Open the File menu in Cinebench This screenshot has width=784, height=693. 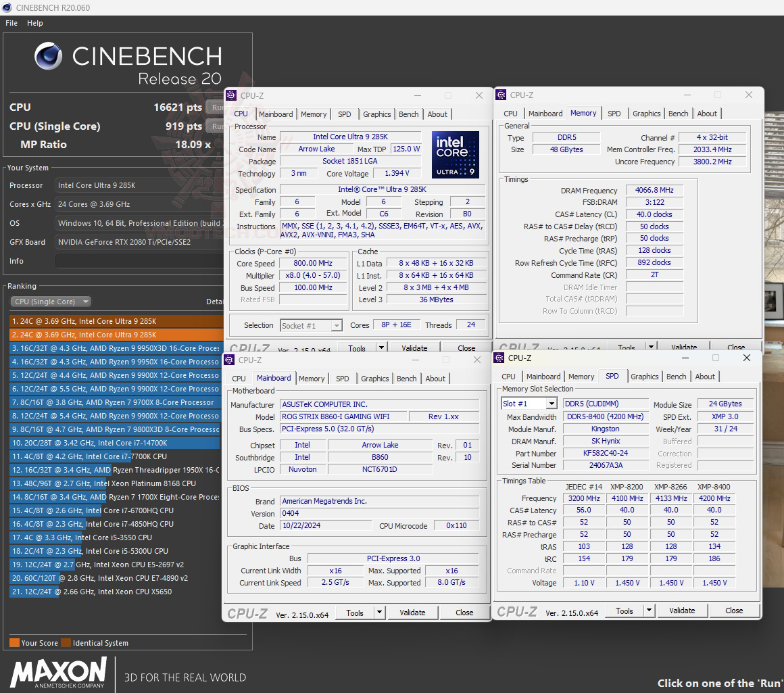(x=11, y=23)
